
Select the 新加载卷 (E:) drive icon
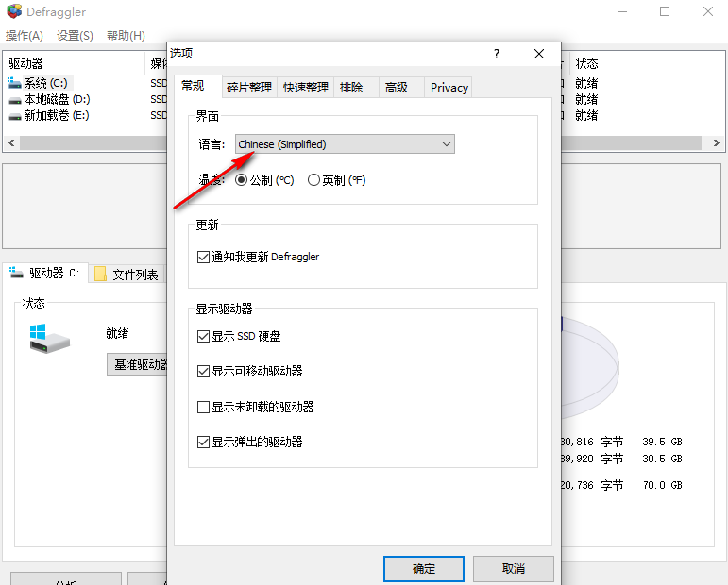pyautogui.click(x=14, y=116)
